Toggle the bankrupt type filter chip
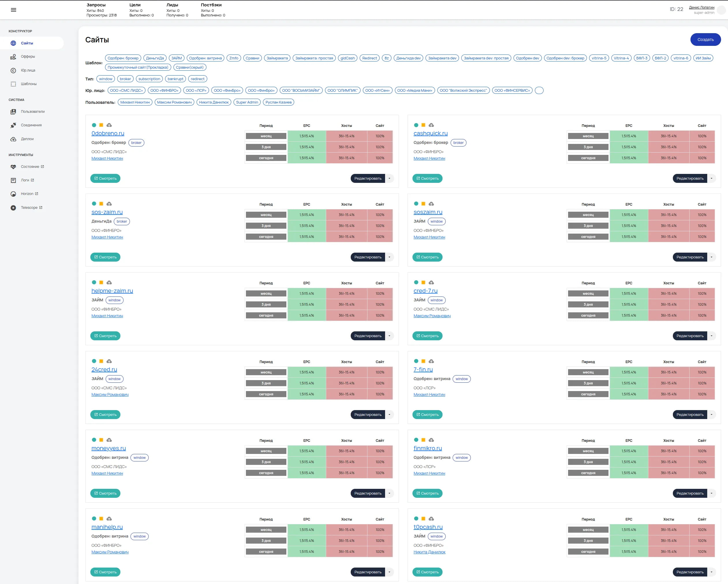This screenshot has width=728, height=584. pos(175,79)
